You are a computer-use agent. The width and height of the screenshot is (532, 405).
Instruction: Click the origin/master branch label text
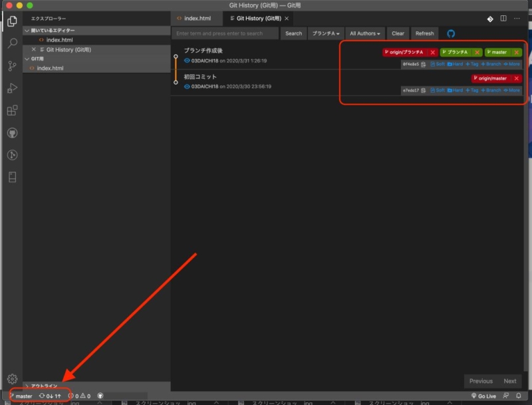tap(492, 78)
